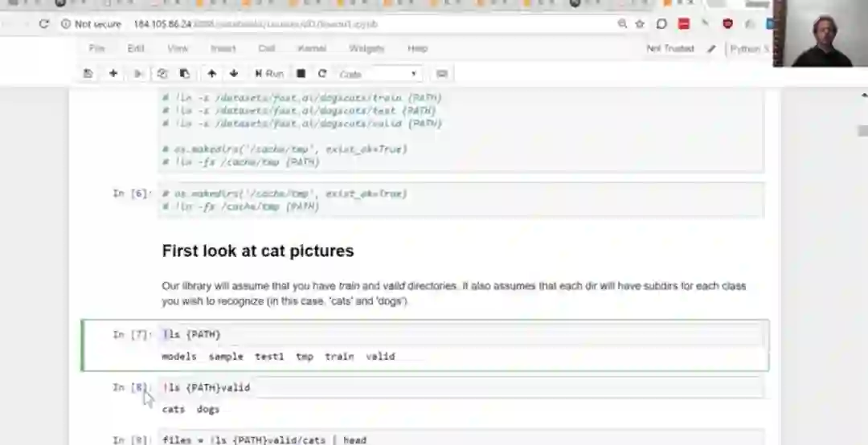Move selected cell down with down arrow
The height and width of the screenshot is (445, 868).
pyautogui.click(x=234, y=74)
